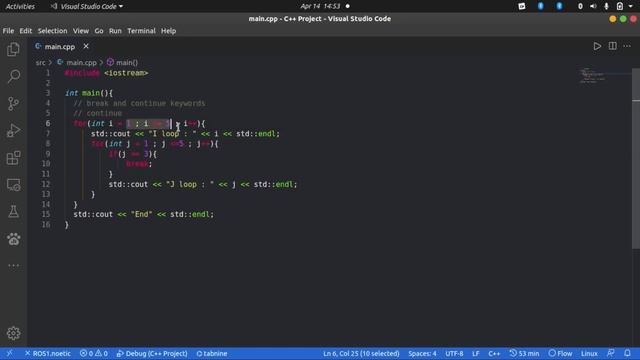Open the Selection menu
640x360 pixels.
point(52,31)
